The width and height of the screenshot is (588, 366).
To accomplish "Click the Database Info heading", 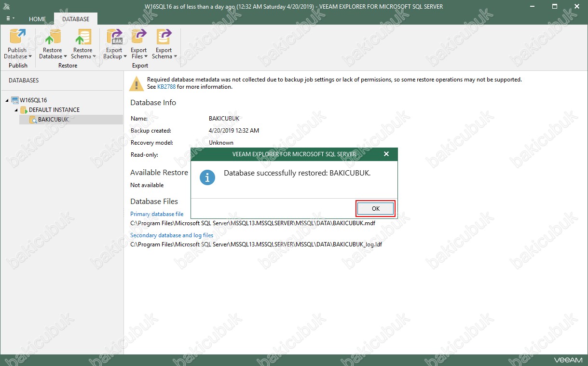I will pyautogui.click(x=153, y=103).
